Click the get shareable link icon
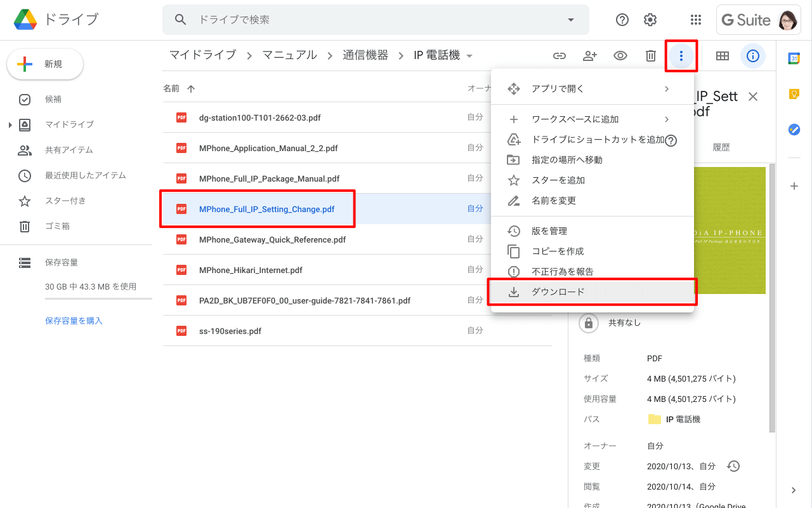Viewport: 812px width, 508px height. click(x=559, y=56)
